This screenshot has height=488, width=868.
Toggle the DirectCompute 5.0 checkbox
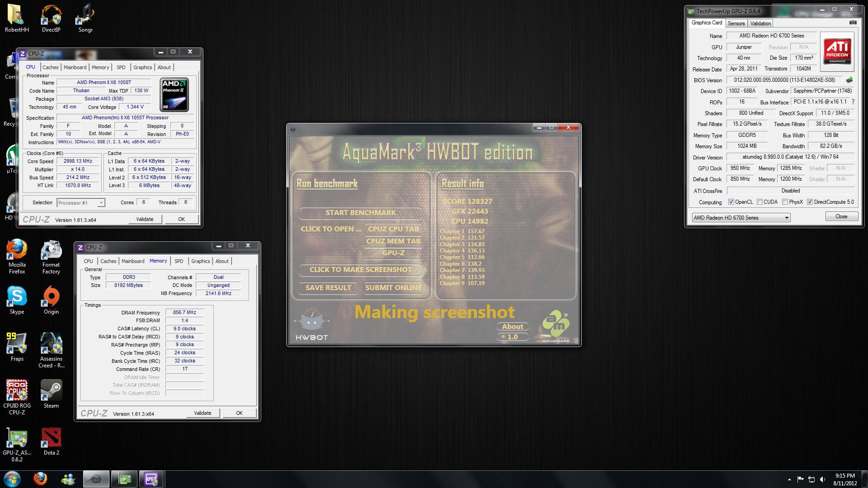pyautogui.click(x=810, y=202)
